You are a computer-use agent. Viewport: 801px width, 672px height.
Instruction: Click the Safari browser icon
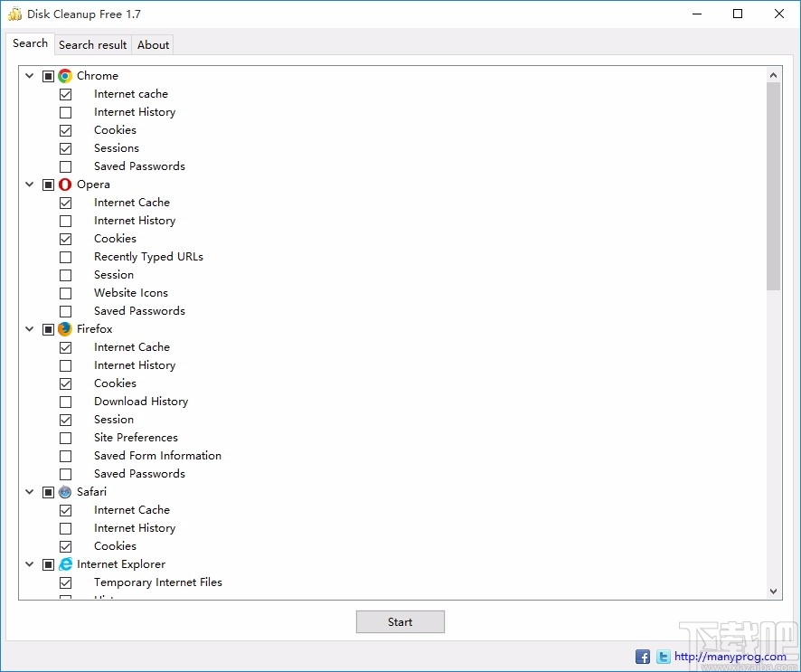[x=64, y=491]
